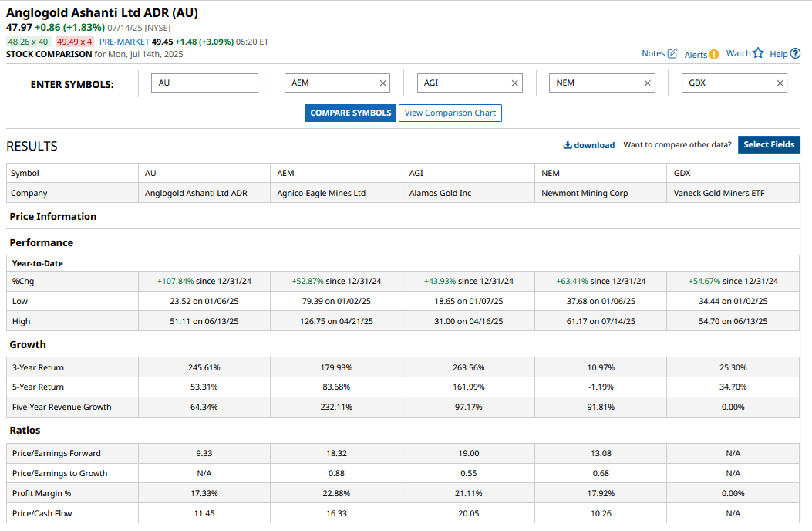The image size is (812, 531).
Task: Click +52.87% year-to-date change for AEM
Action: pos(308,281)
